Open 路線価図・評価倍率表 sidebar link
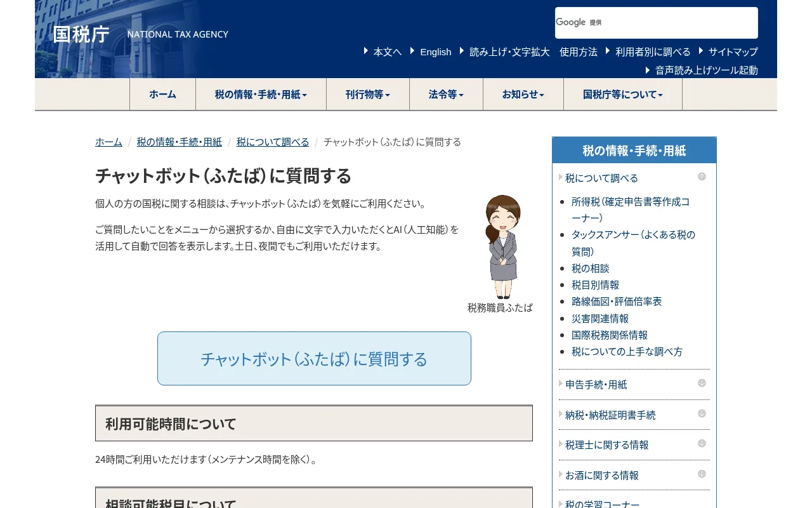 coord(617,302)
